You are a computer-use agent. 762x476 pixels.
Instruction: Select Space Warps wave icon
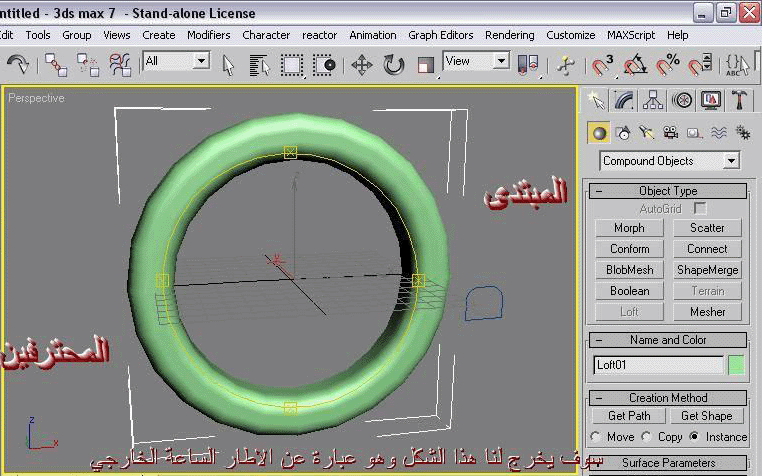pos(719,133)
